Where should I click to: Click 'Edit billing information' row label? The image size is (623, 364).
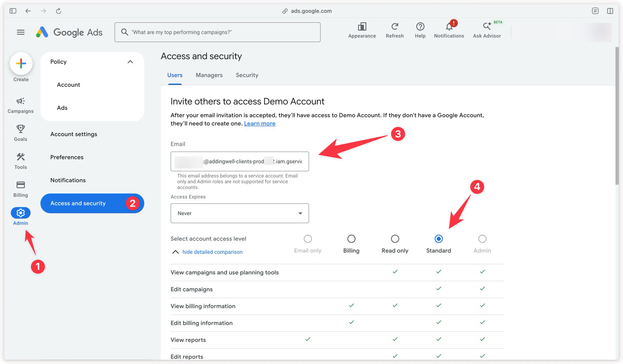coord(201,323)
